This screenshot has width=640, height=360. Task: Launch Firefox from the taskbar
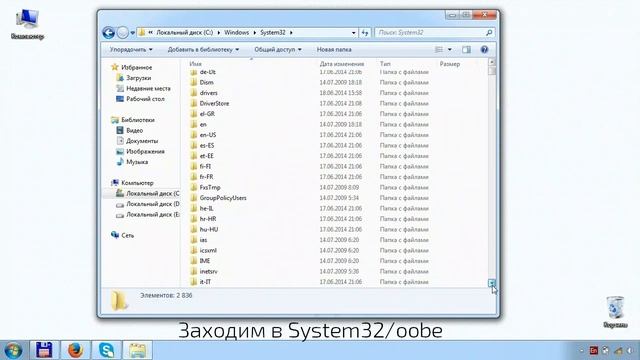point(76,350)
